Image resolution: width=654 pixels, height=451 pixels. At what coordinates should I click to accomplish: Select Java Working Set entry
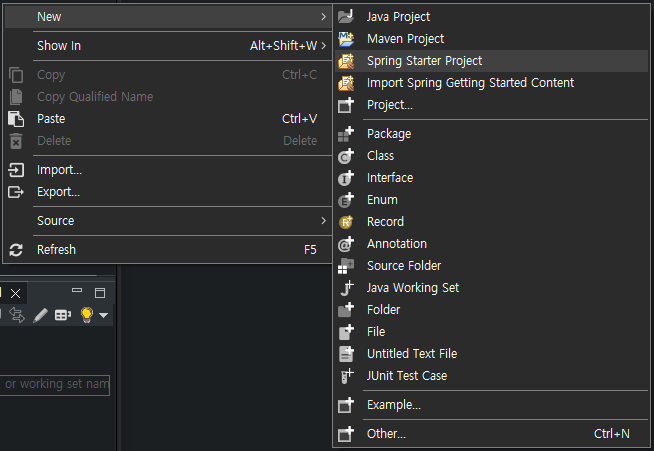[x=491, y=288]
